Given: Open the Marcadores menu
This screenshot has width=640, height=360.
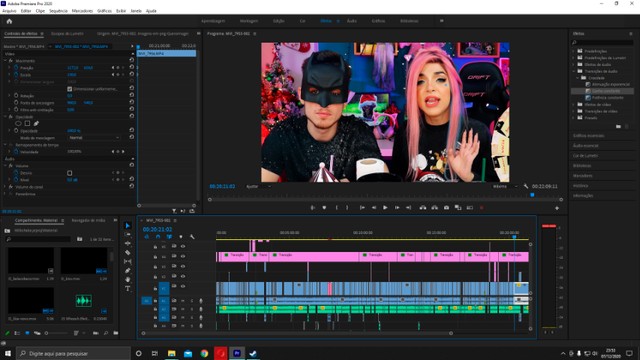Looking at the screenshot, I should pyautogui.click(x=82, y=11).
